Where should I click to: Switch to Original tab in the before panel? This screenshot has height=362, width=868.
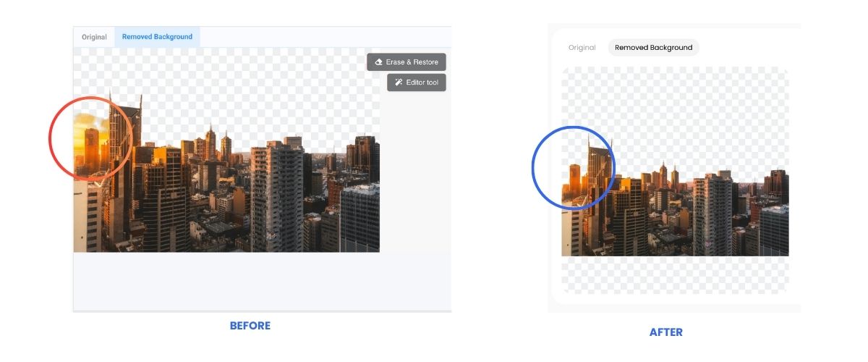coord(94,37)
